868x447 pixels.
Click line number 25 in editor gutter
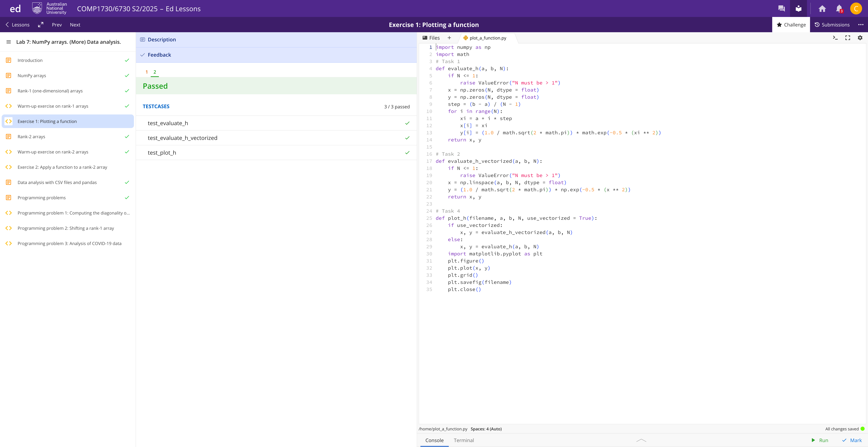pyautogui.click(x=429, y=218)
